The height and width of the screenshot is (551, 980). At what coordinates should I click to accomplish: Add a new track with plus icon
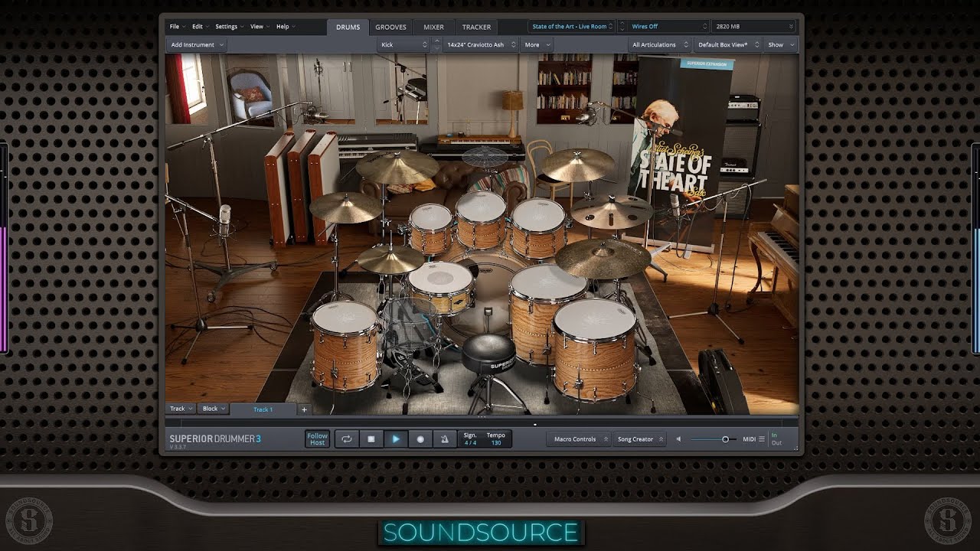point(304,409)
